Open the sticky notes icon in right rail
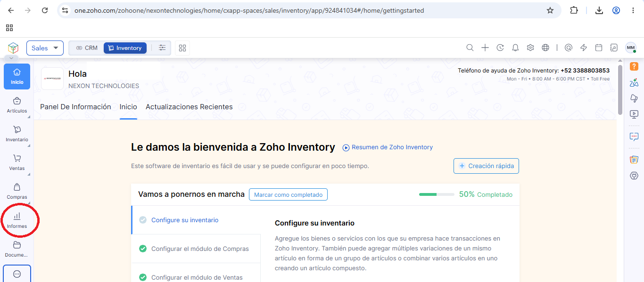This screenshot has width=644, height=282. click(x=634, y=160)
